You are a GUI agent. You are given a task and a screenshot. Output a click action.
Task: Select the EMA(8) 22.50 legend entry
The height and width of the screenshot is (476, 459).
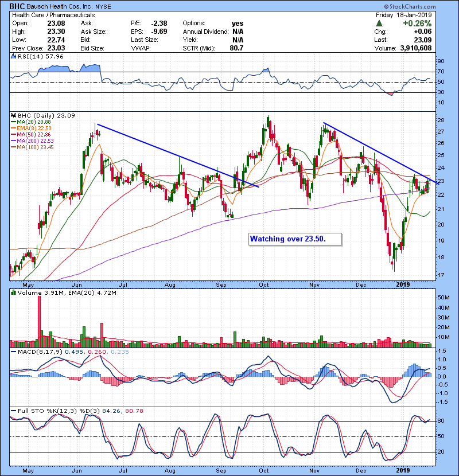click(32, 128)
